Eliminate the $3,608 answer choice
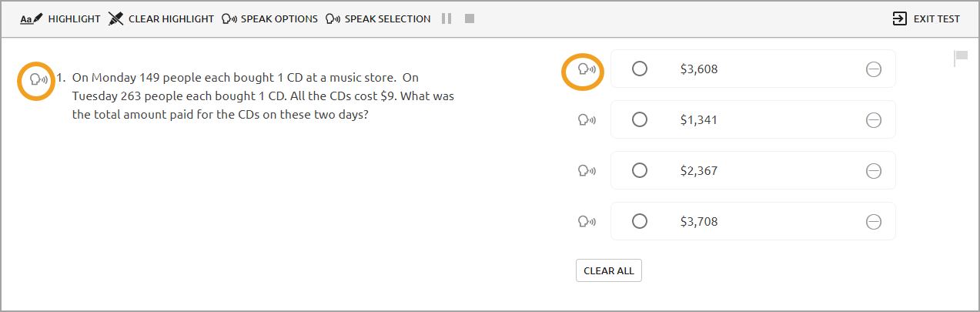The image size is (980, 312). [874, 69]
